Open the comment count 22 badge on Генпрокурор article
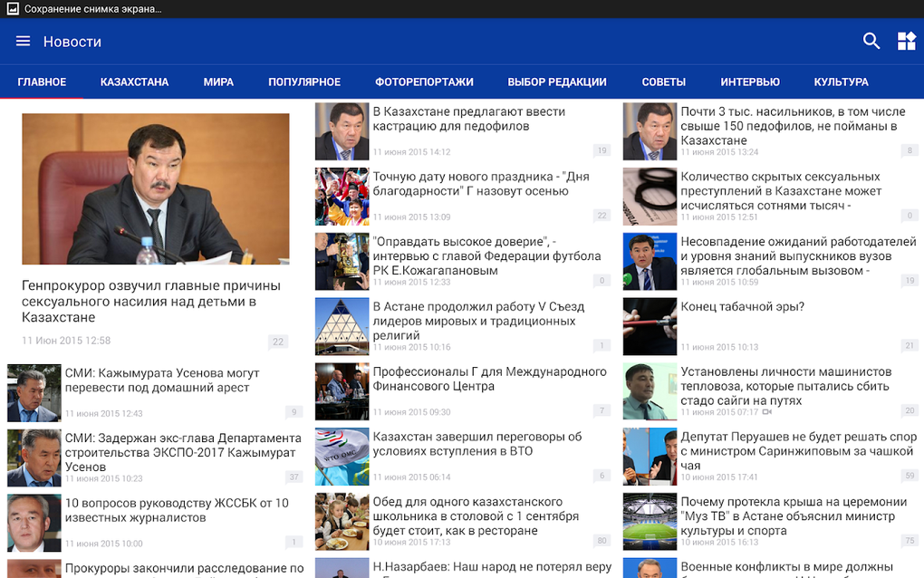924x578 pixels. click(x=278, y=342)
